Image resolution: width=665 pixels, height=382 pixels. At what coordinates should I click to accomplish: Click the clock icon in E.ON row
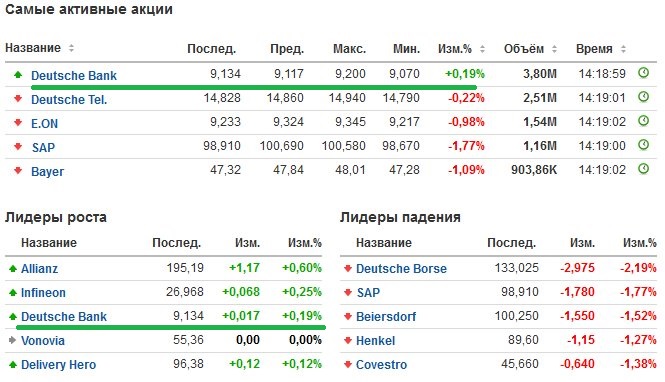click(643, 121)
